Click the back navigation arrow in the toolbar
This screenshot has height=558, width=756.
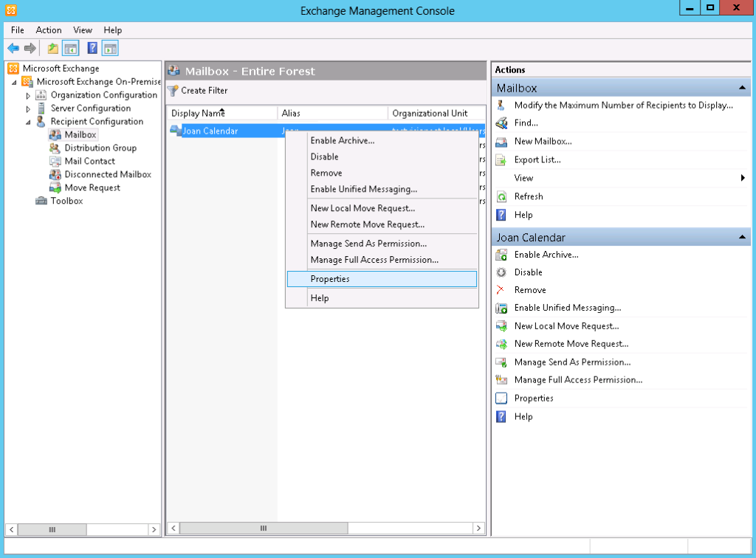coord(13,48)
